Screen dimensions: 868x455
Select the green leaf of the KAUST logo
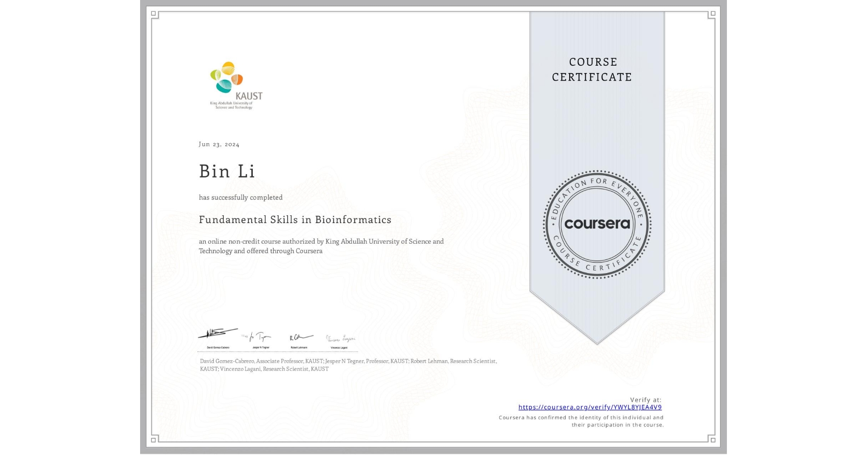coord(216,74)
